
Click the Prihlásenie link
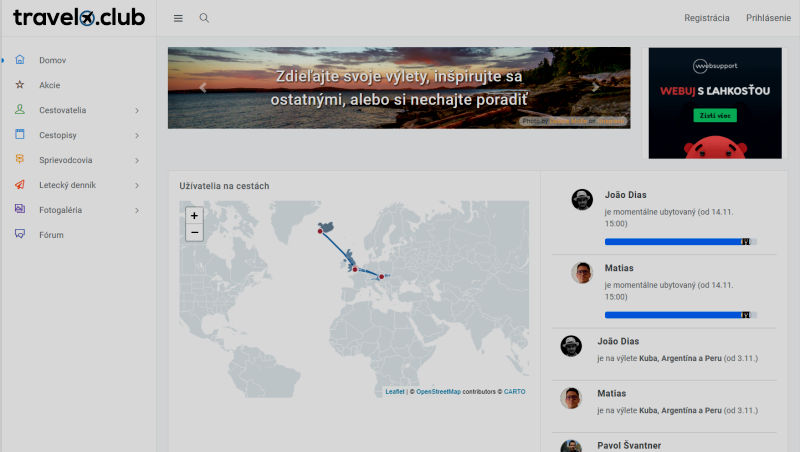pyautogui.click(x=768, y=18)
